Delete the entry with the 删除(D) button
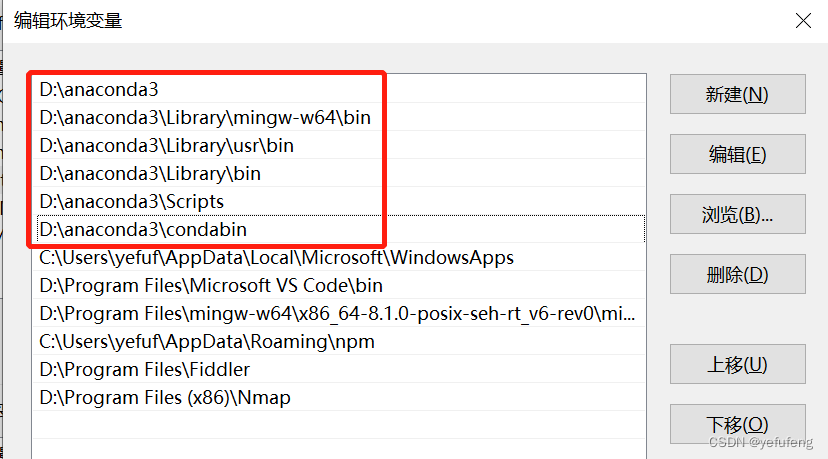The width and height of the screenshot is (828, 459). [x=738, y=274]
